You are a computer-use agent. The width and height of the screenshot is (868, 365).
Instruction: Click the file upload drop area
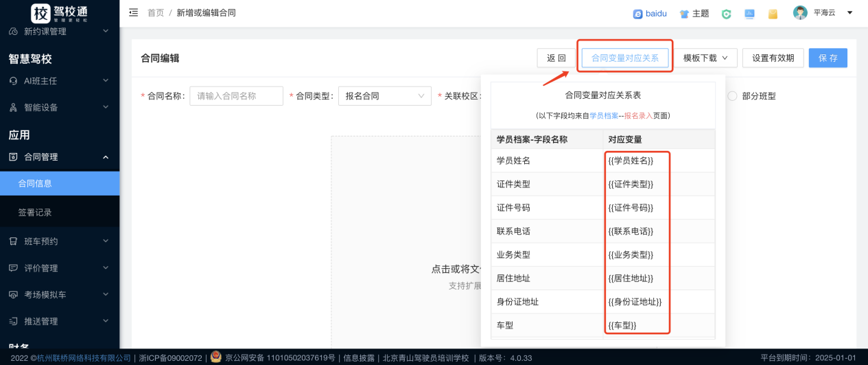click(x=406, y=242)
